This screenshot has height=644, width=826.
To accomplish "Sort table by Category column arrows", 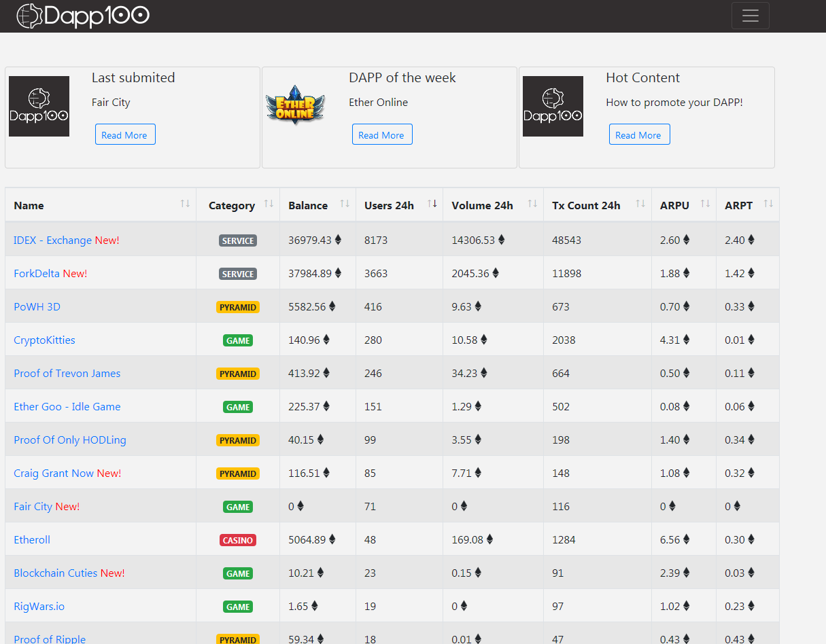I will [x=269, y=204].
